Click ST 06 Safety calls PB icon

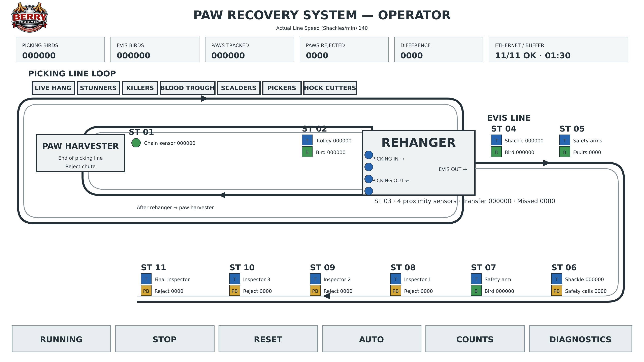pyautogui.click(x=557, y=291)
